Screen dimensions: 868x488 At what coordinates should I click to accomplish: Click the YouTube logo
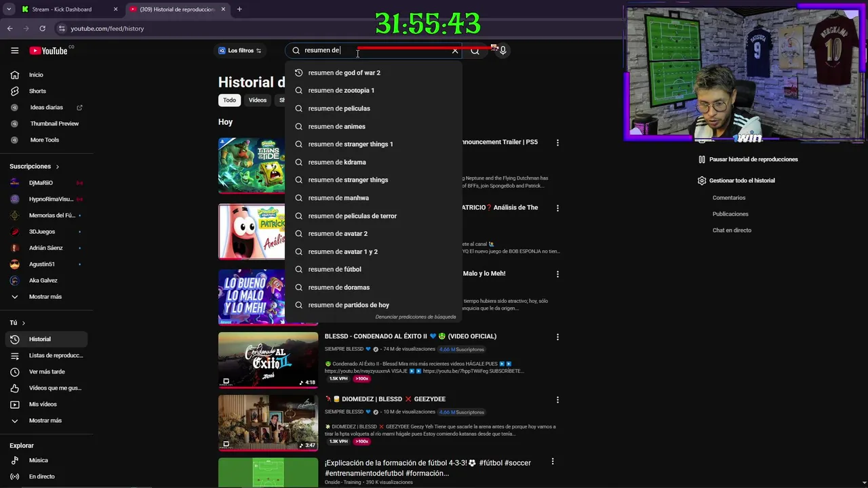(x=49, y=50)
